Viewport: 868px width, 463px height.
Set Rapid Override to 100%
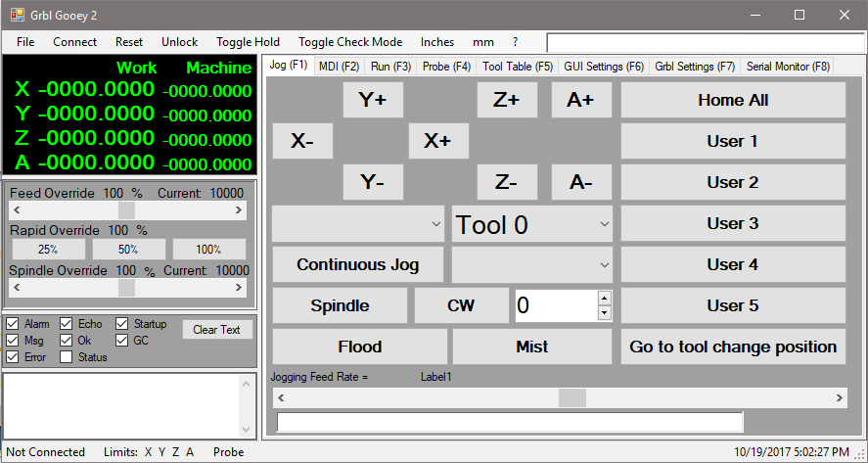pos(208,250)
